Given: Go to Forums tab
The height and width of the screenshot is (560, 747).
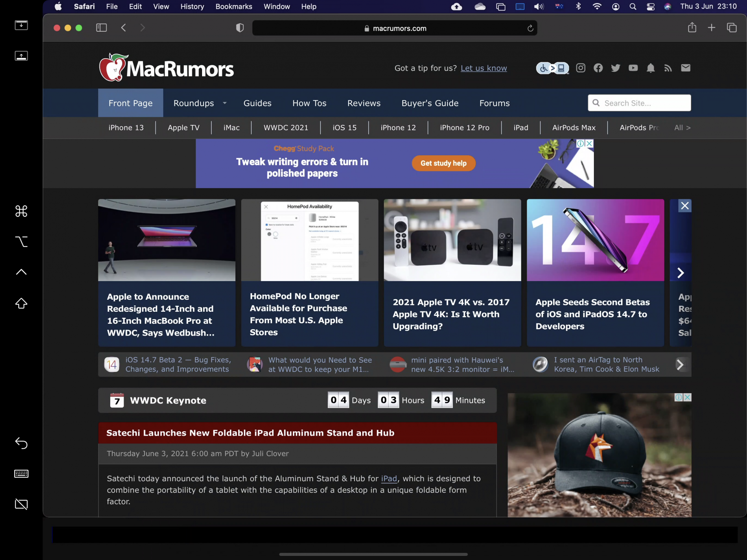Looking at the screenshot, I should point(495,103).
